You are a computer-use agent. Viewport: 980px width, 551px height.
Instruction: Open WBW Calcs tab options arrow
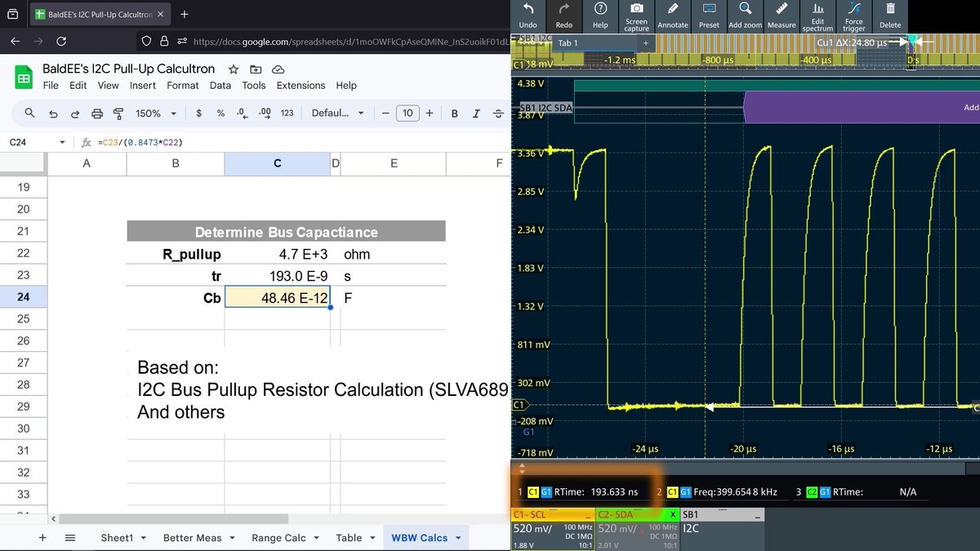click(x=457, y=538)
